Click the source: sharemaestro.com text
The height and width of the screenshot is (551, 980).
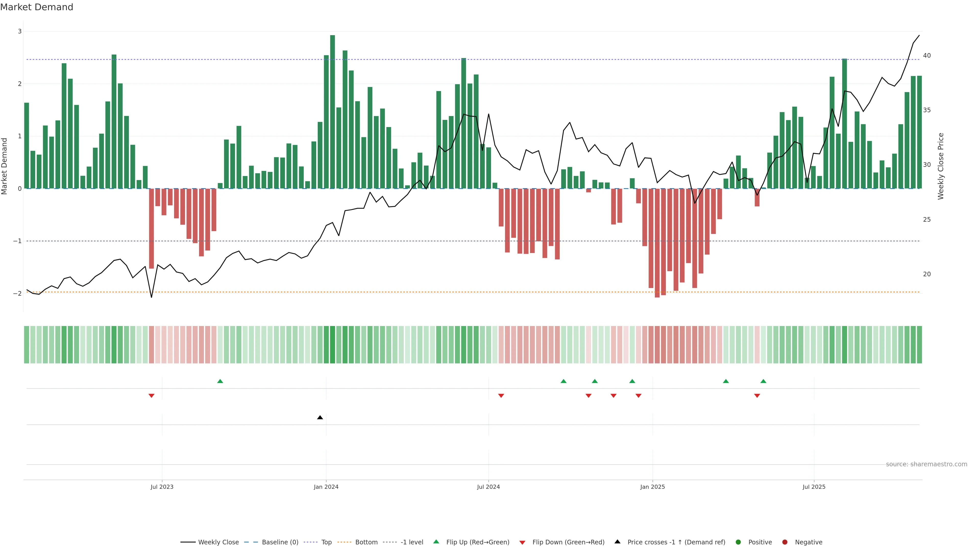click(926, 464)
